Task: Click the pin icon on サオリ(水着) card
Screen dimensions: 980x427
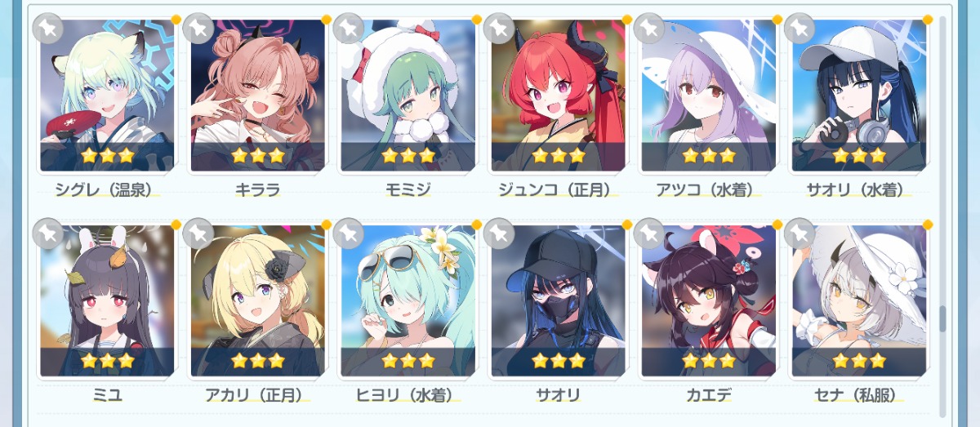Action: click(x=799, y=29)
